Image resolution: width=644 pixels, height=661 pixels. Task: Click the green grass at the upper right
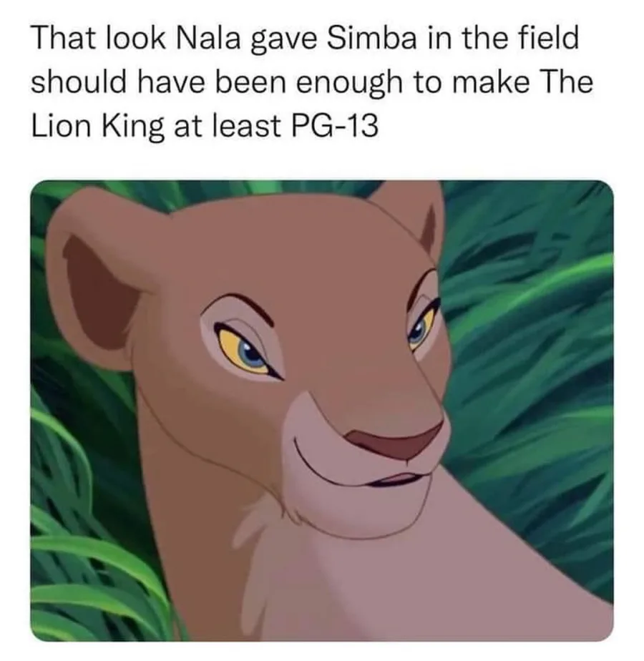(x=532, y=261)
